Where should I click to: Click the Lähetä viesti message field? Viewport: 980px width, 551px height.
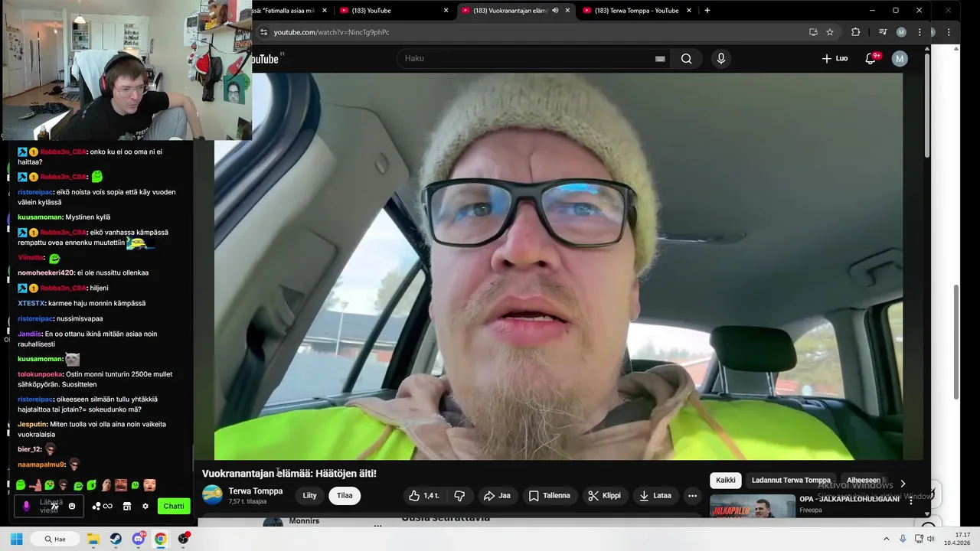pos(48,506)
